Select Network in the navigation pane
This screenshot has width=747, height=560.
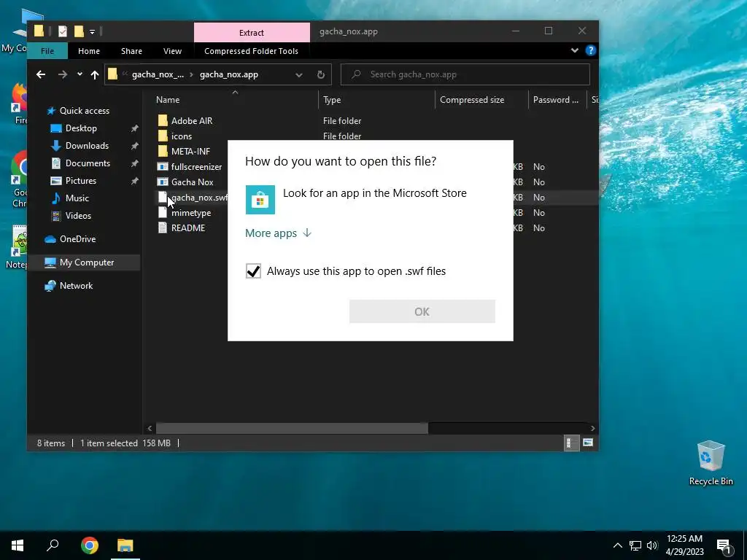(x=76, y=286)
